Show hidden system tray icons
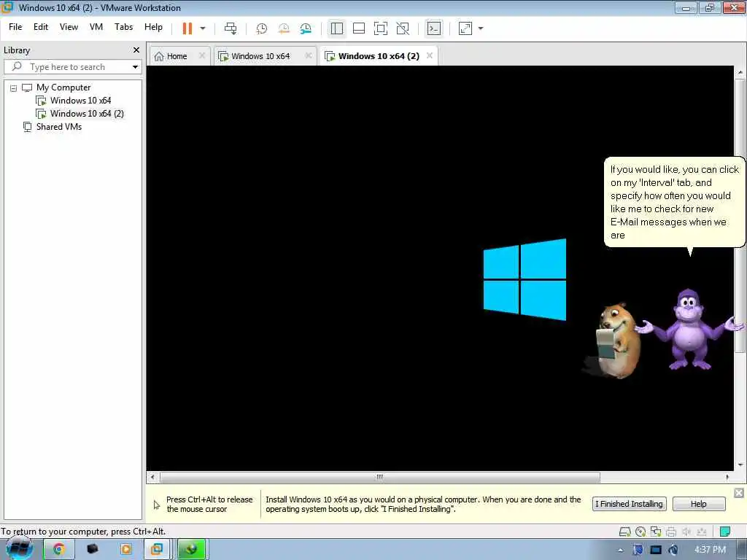This screenshot has width=747, height=560. (x=621, y=550)
